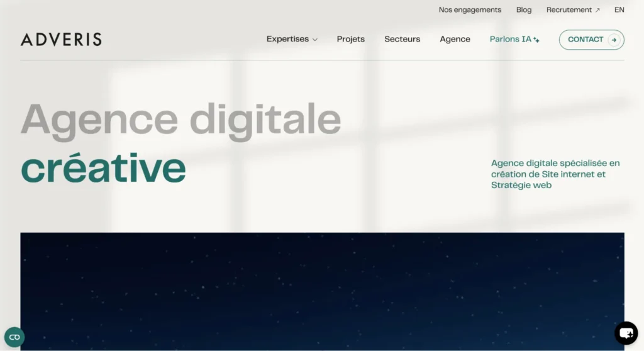
Task: Click the 'Agence digitale spécialisée en création' description
Action: pos(555,174)
